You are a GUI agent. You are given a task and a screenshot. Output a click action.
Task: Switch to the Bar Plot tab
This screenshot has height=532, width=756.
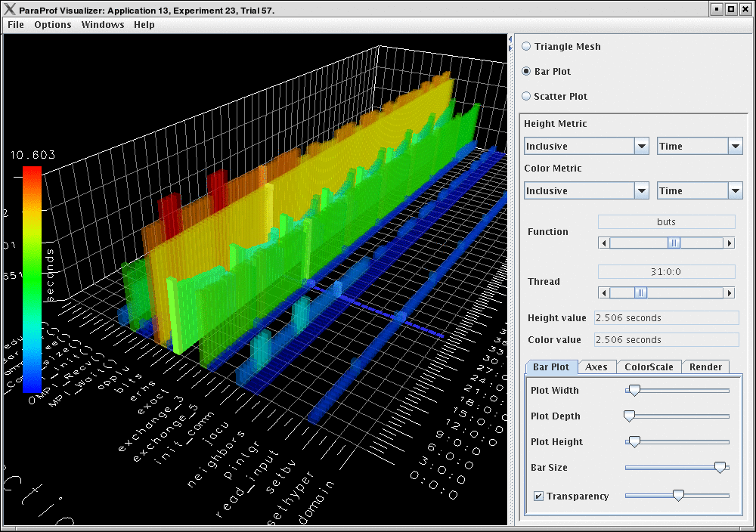click(x=551, y=367)
